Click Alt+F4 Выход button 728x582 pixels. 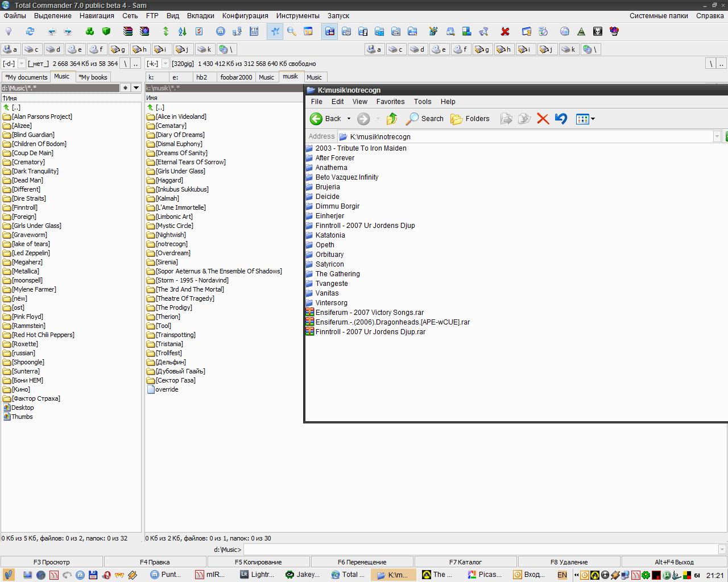(674, 562)
